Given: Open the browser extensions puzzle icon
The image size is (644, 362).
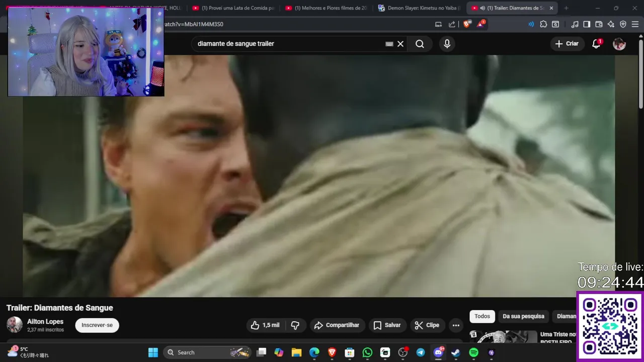Looking at the screenshot, I should tap(543, 24).
